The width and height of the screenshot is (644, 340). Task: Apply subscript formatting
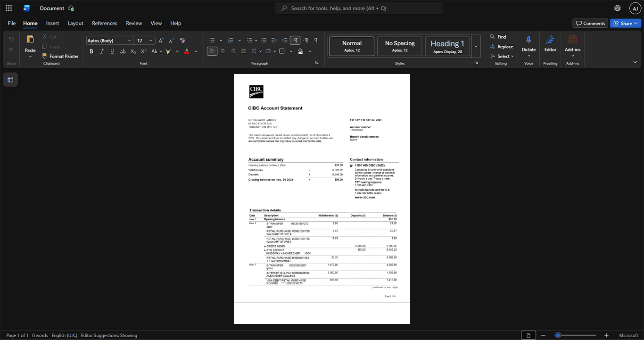[x=133, y=51]
